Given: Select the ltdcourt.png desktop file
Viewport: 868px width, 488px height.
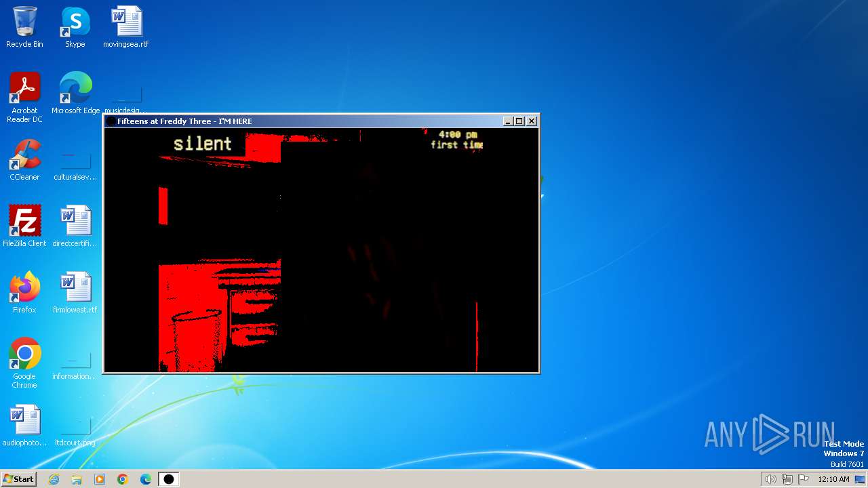Looking at the screenshot, I should [75, 430].
